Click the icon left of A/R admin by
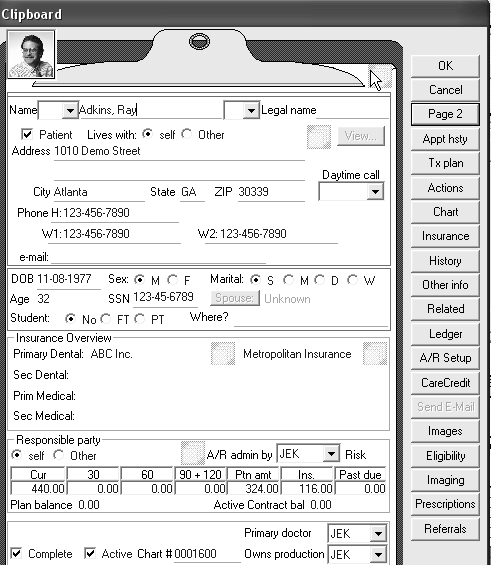 point(193,453)
